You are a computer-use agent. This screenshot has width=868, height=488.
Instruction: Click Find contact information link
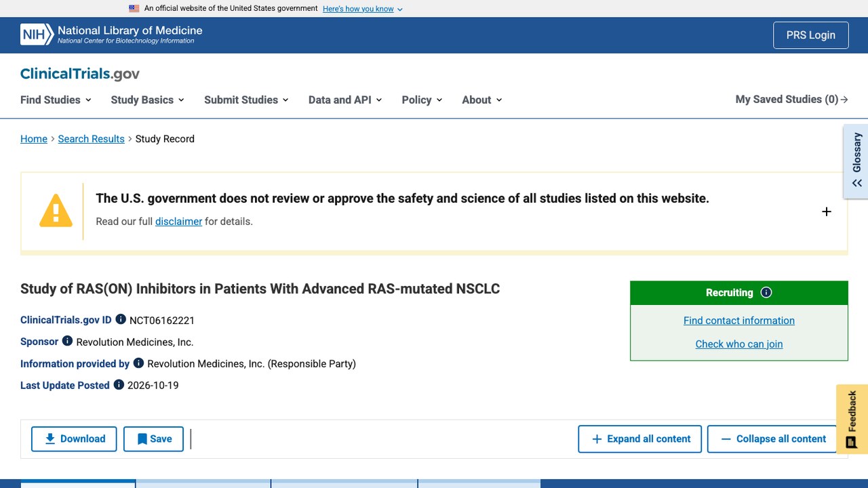(739, 321)
